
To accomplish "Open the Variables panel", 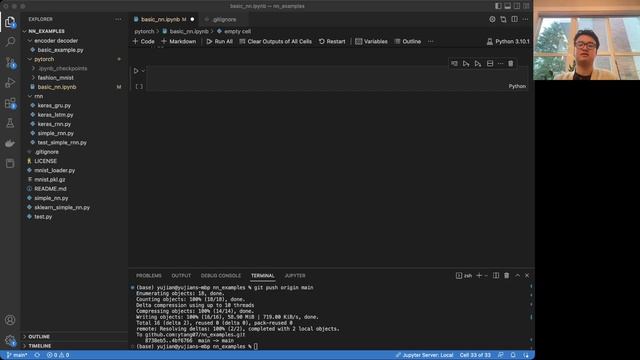I will (x=371, y=41).
